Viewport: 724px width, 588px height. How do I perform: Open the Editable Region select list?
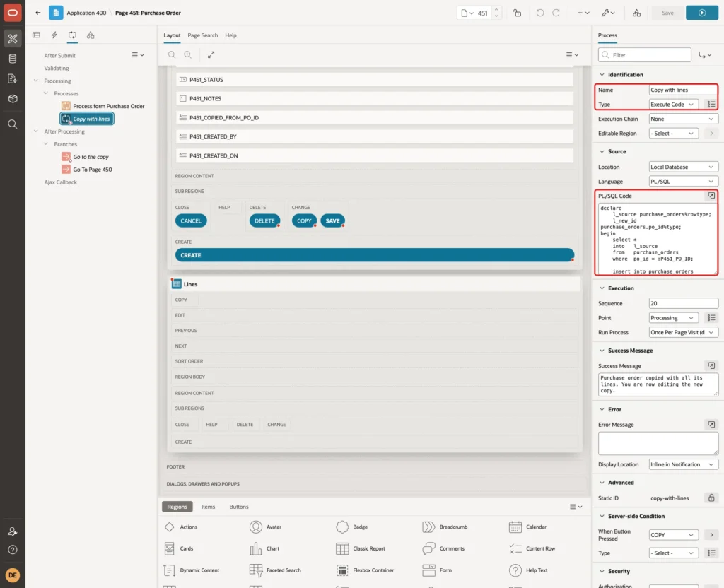(673, 134)
